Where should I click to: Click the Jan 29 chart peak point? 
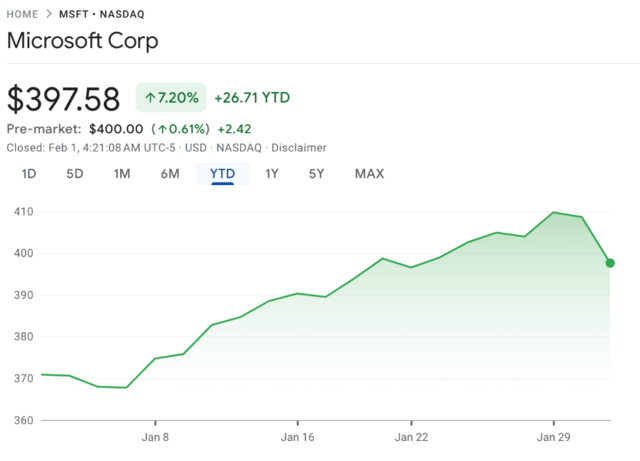point(553,212)
